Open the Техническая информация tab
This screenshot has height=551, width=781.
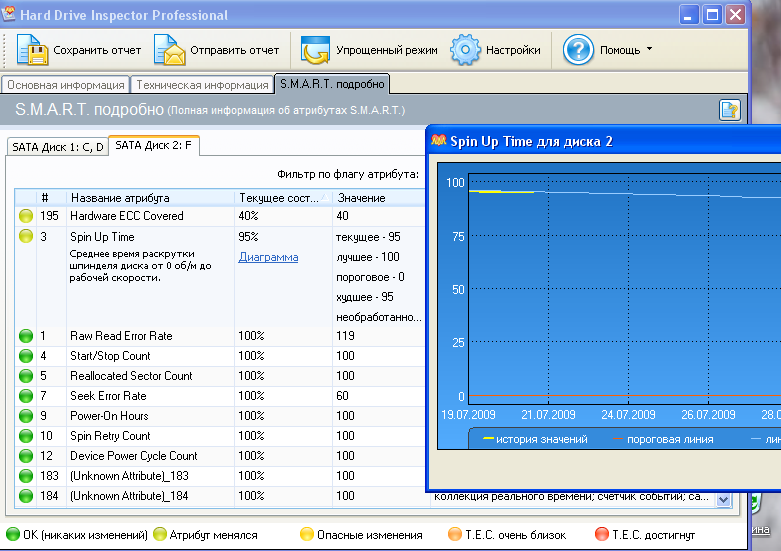coord(202,85)
